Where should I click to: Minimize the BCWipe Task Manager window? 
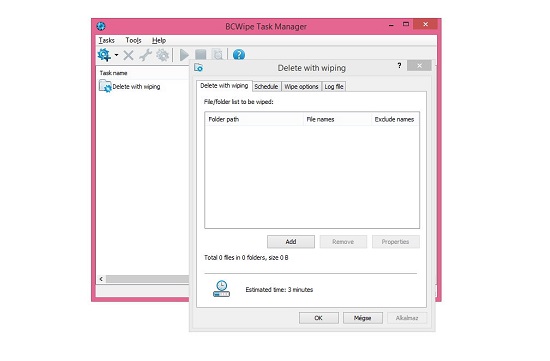[x=391, y=25]
